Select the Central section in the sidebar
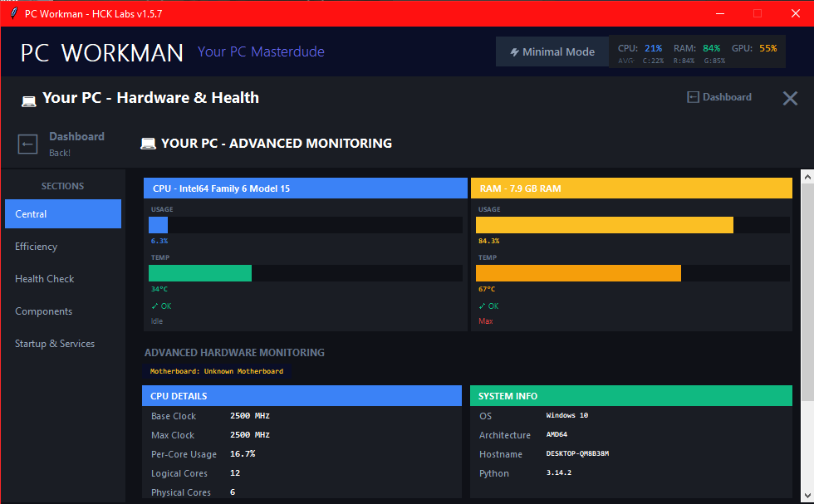 [x=62, y=213]
